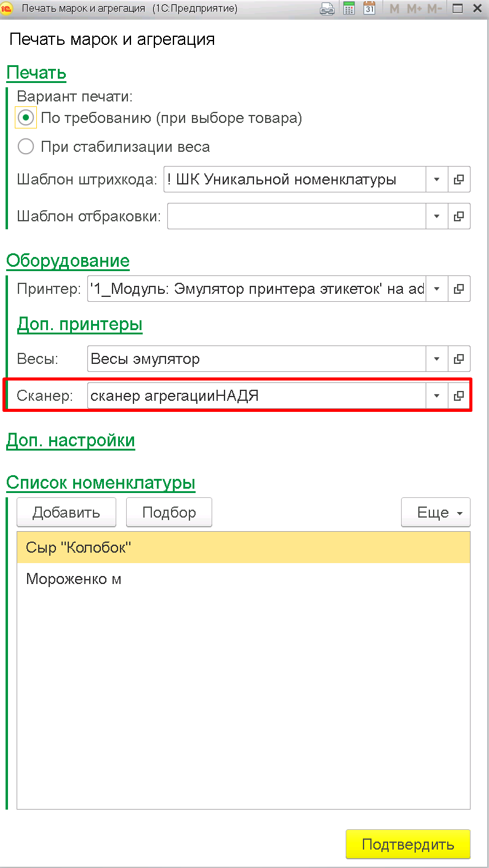Open the Шаблон отбраковки item form icon
The height and width of the screenshot is (868, 489).
[458, 216]
